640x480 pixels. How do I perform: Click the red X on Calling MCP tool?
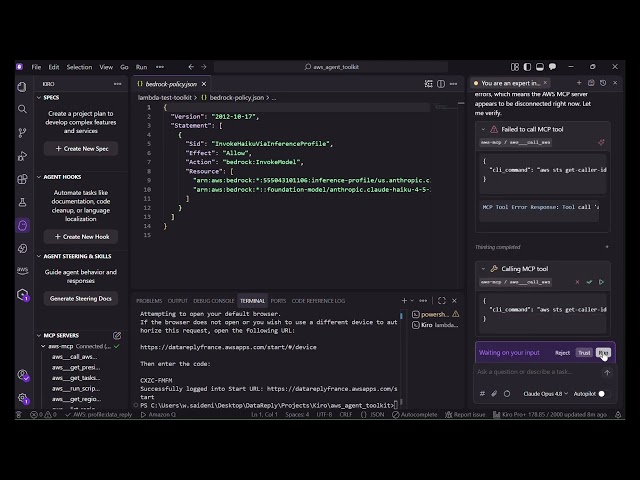click(x=577, y=282)
